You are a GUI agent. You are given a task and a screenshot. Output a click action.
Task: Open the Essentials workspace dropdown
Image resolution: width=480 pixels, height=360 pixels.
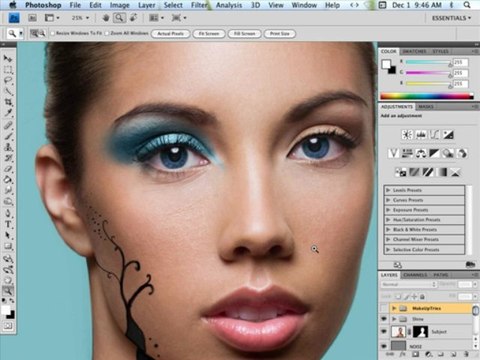pos(452,18)
